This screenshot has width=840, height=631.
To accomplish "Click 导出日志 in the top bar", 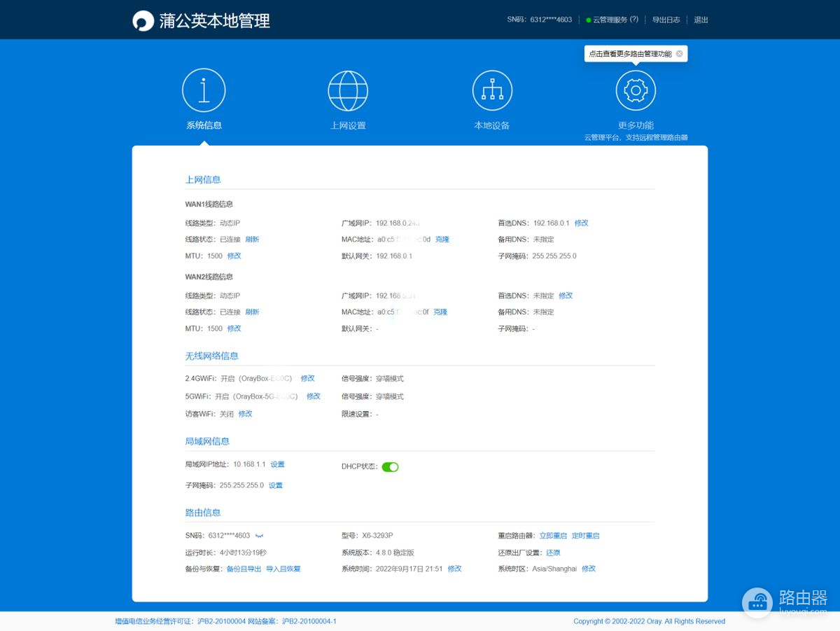I will pyautogui.click(x=666, y=20).
